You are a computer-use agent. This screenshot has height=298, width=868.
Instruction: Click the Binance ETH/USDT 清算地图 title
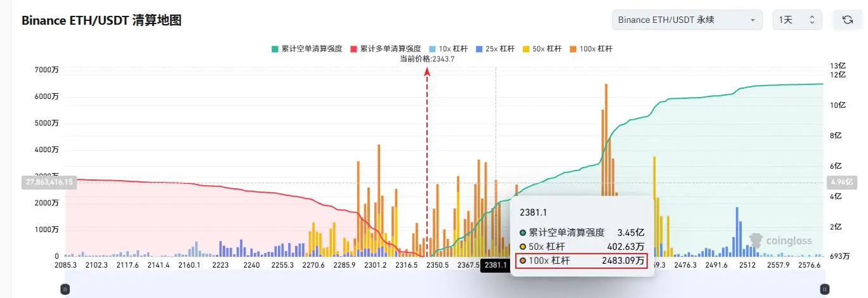(102, 20)
